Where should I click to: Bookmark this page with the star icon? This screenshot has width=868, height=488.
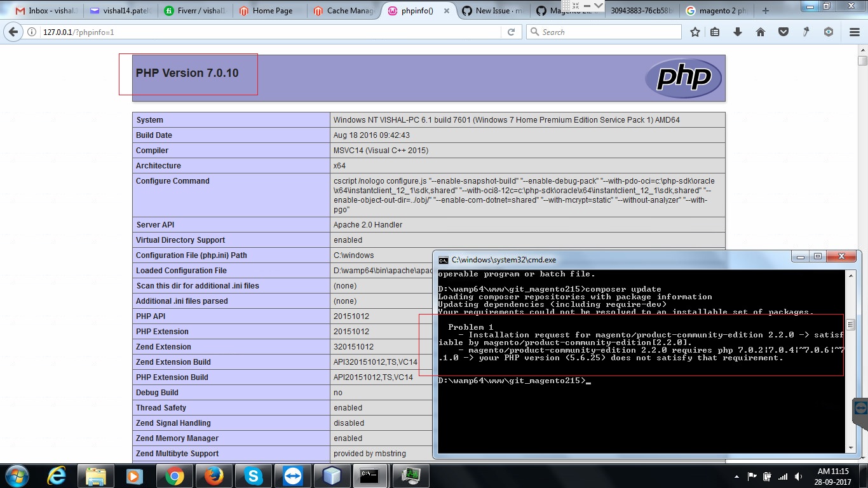pos(695,32)
